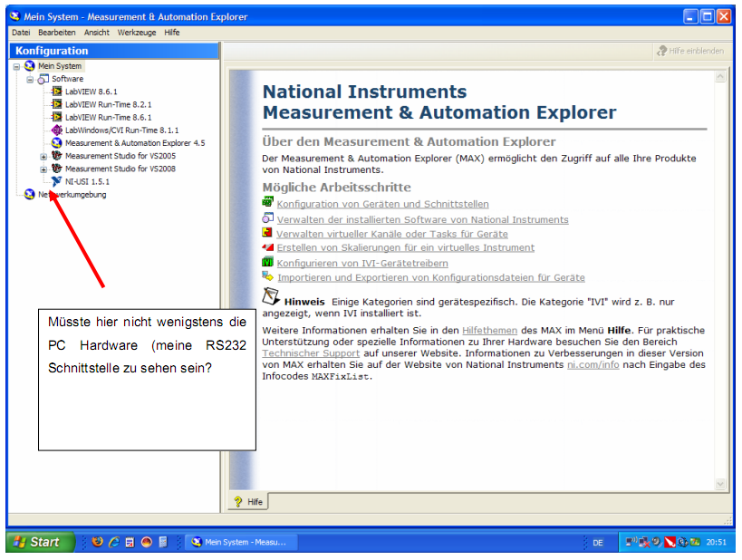This screenshot has height=560, width=742.
Task: Click the LabWindows/CVI Run-Time icon
Action: coord(57,130)
